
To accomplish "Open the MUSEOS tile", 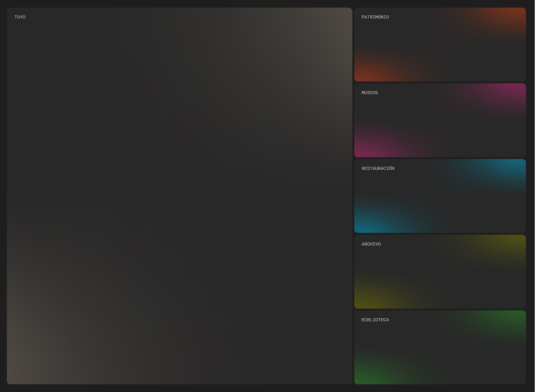I will click(x=440, y=120).
